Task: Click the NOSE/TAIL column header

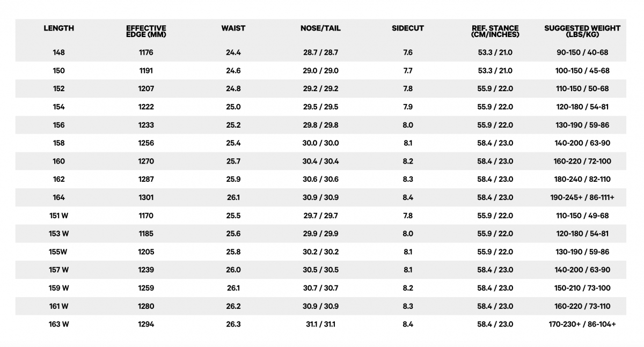Action: (320, 28)
